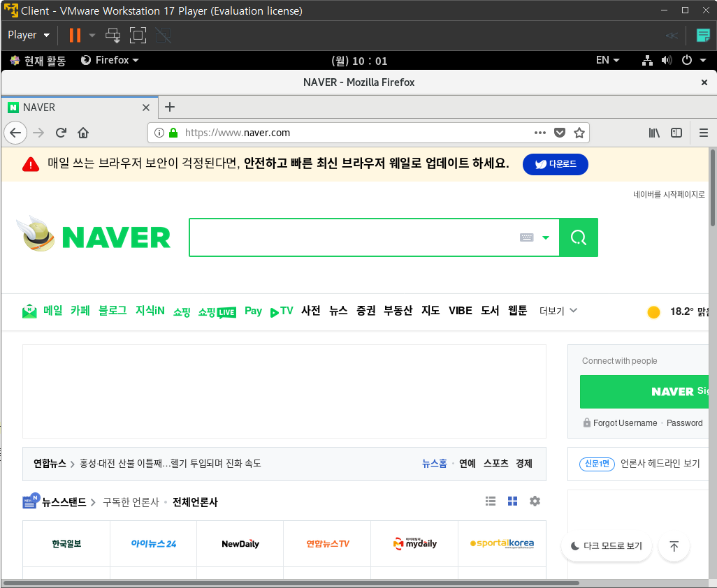Expand the power options arrow beside pause

(92, 35)
